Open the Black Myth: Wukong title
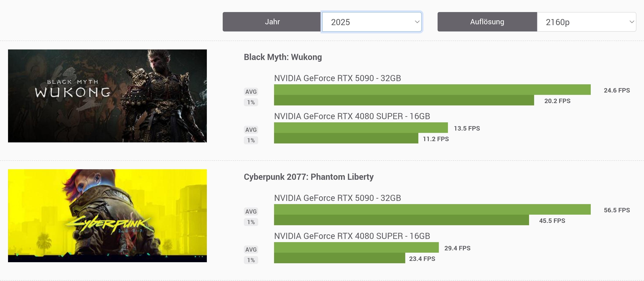This screenshot has width=644, height=281. click(x=283, y=57)
